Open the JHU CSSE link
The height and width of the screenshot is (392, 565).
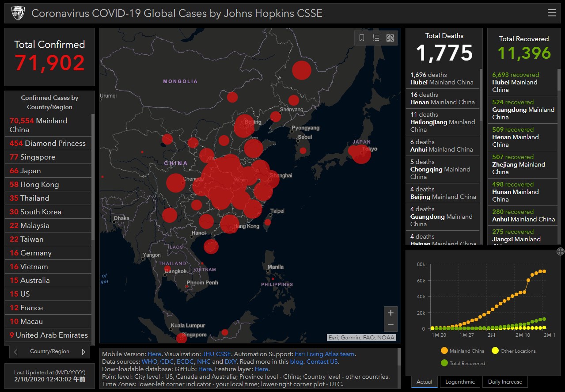(x=216, y=354)
